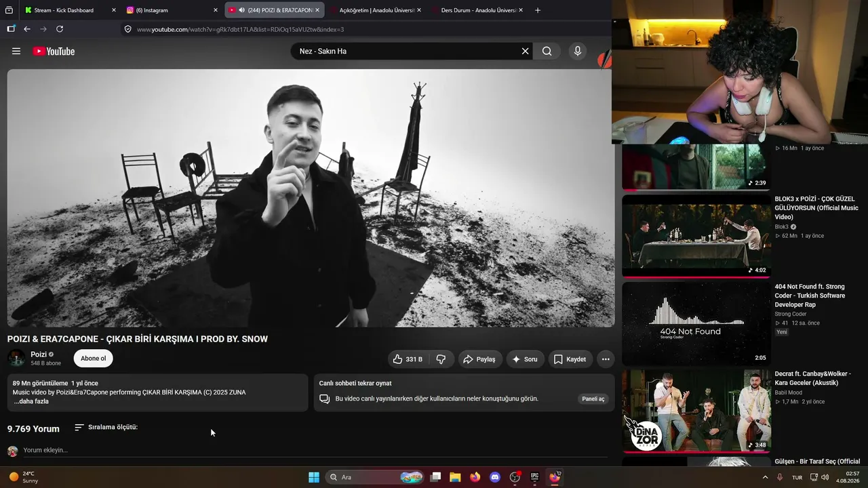The image size is (868, 488).
Task: Launch Discord from the taskbar
Action: point(494,477)
